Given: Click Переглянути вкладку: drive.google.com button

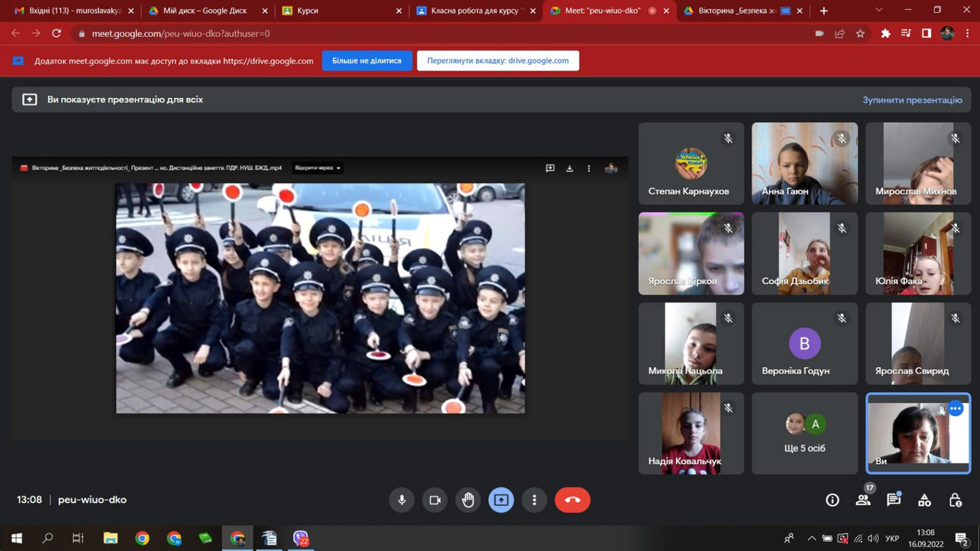Looking at the screenshot, I should 498,60.
